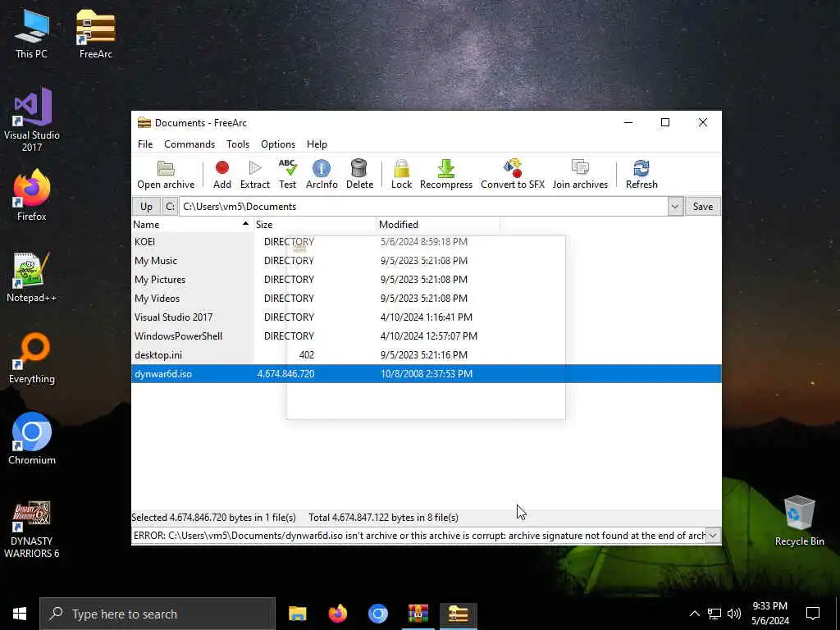Click the taskbar clock and date
Viewport: 840px width, 630px height.
coord(769,614)
